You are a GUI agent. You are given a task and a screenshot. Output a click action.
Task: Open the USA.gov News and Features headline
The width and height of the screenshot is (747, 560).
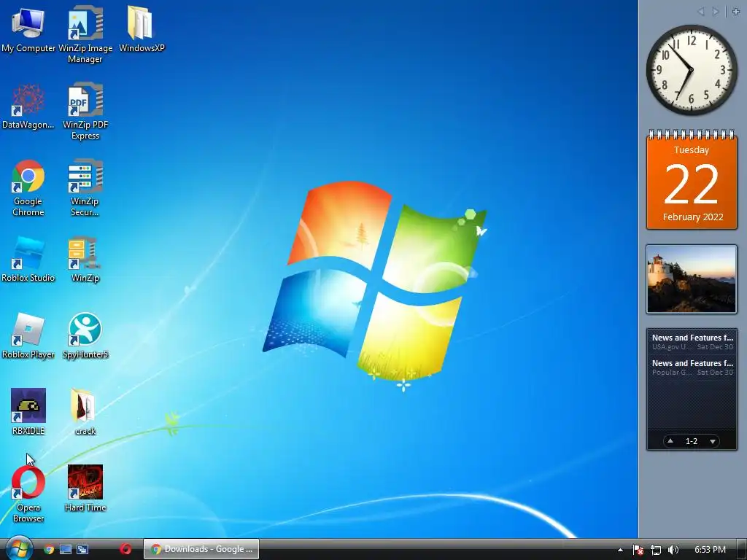(x=692, y=342)
